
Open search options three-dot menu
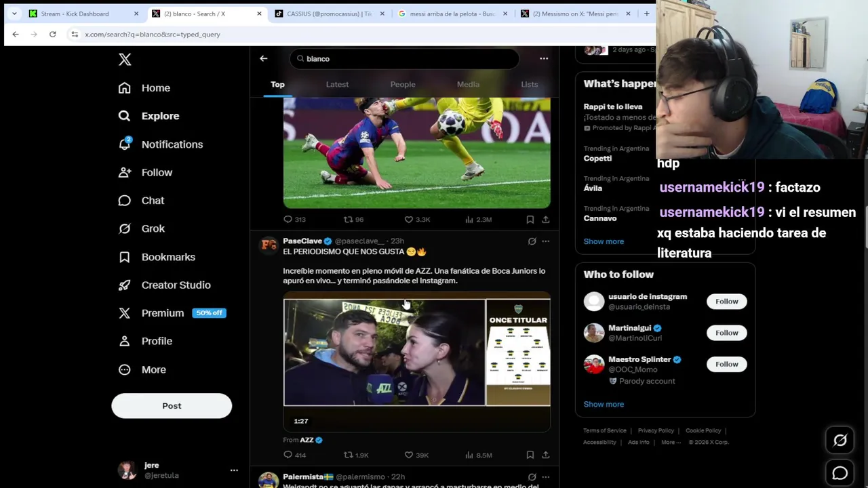click(544, 58)
